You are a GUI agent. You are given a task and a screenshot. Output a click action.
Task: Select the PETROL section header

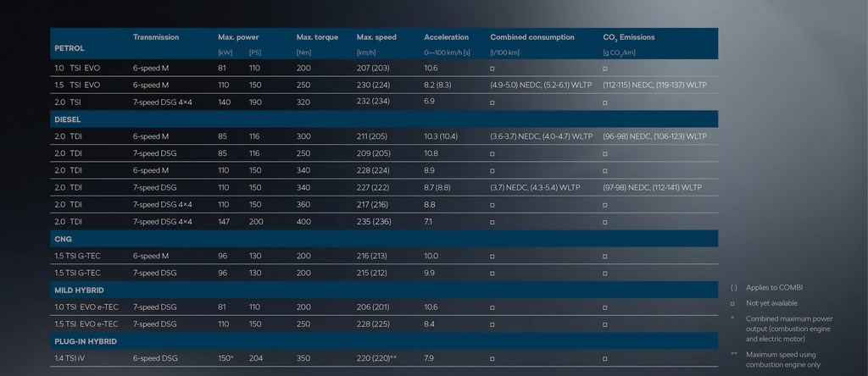70,48
